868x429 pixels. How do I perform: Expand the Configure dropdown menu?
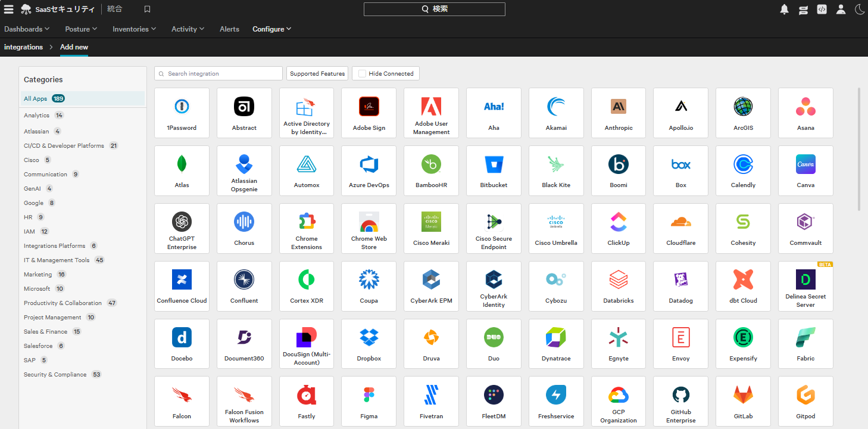click(271, 29)
